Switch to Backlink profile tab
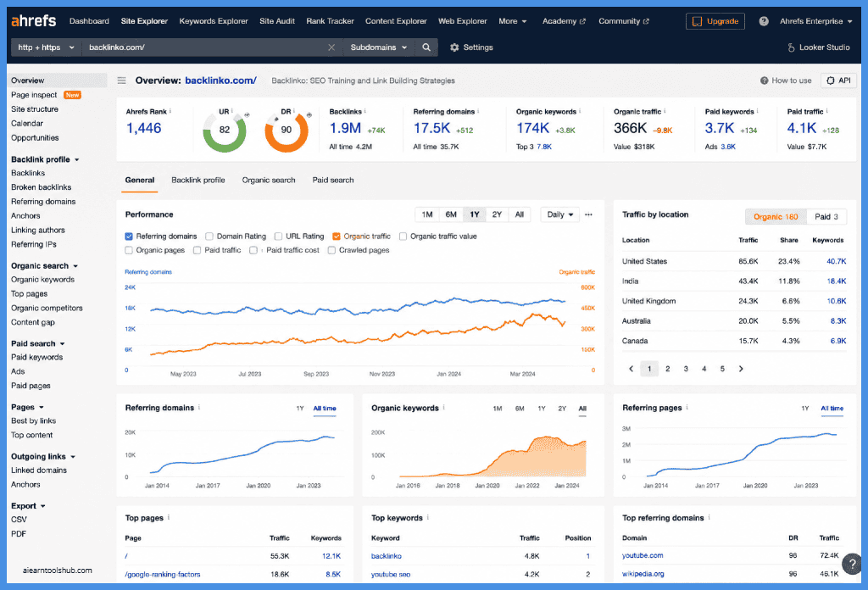This screenshot has height=590, width=868. click(198, 180)
